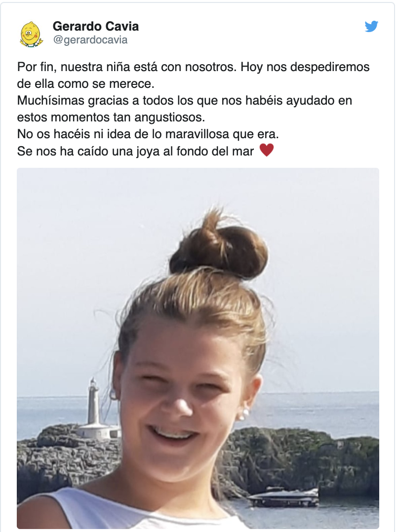Click the line starting "Por fin, nuestra niña"
The image size is (398, 532).
pos(193,67)
